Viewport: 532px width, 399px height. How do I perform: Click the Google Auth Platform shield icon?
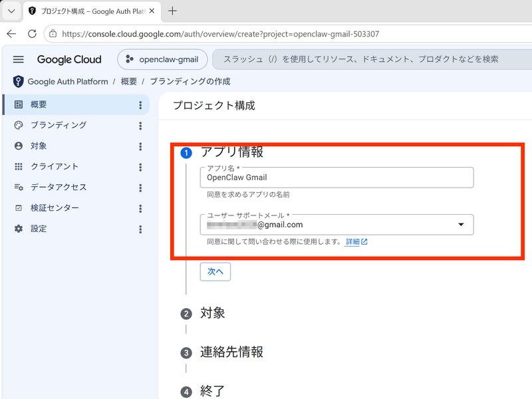(x=19, y=81)
